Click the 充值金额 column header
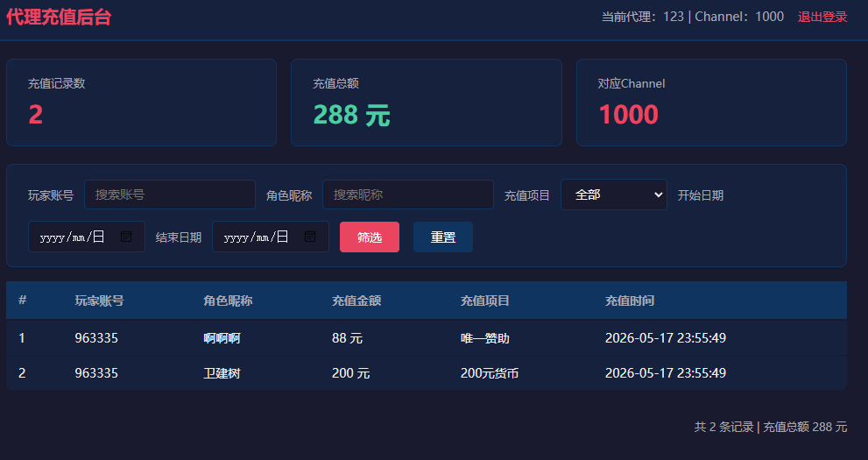868x460 pixels. click(x=356, y=301)
